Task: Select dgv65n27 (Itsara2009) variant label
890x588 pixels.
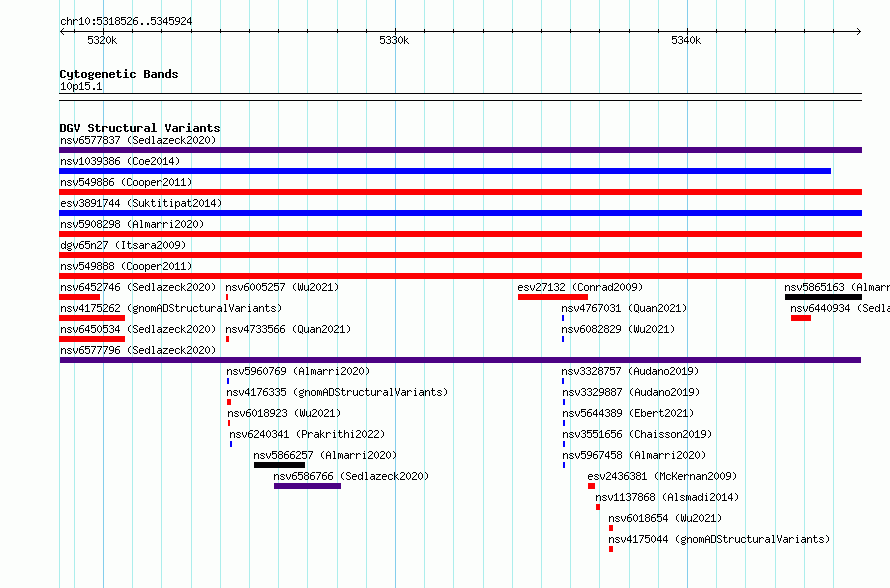Action: (123, 245)
